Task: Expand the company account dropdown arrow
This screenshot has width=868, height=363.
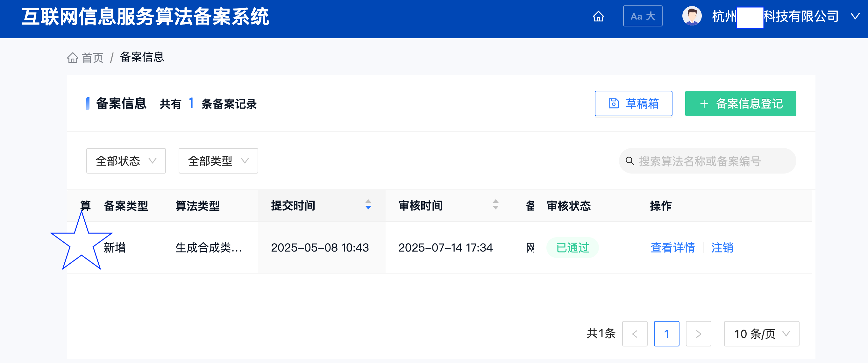Action: pyautogui.click(x=855, y=16)
